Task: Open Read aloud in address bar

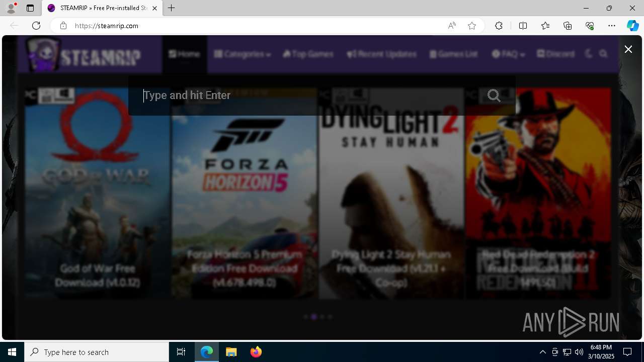Action: [x=452, y=26]
